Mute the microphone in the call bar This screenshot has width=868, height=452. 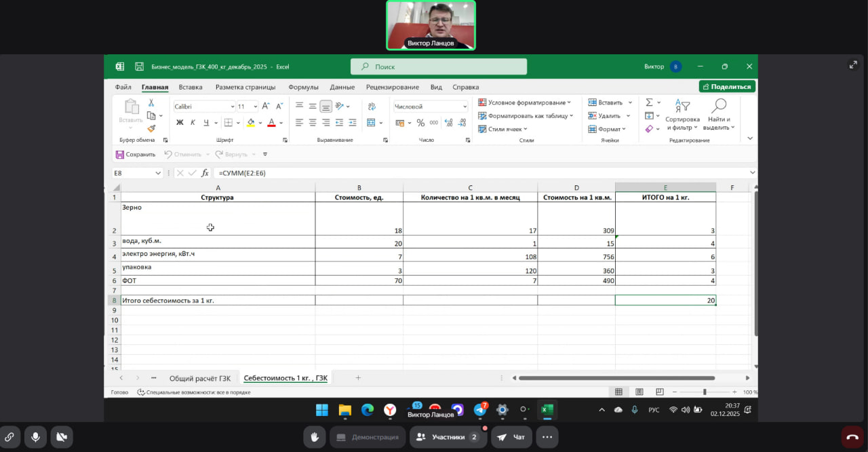tap(35, 437)
